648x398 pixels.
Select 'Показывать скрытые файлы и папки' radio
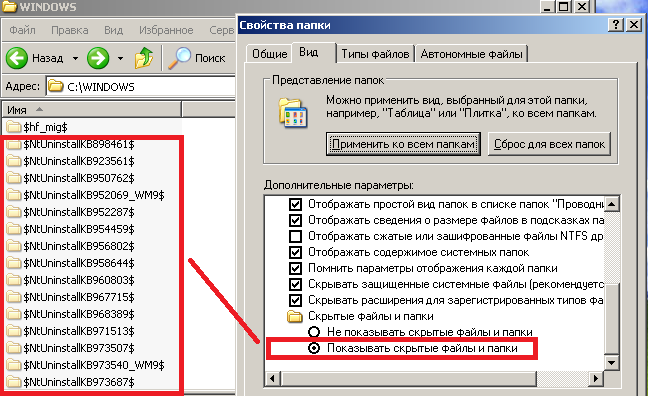[x=314, y=348]
